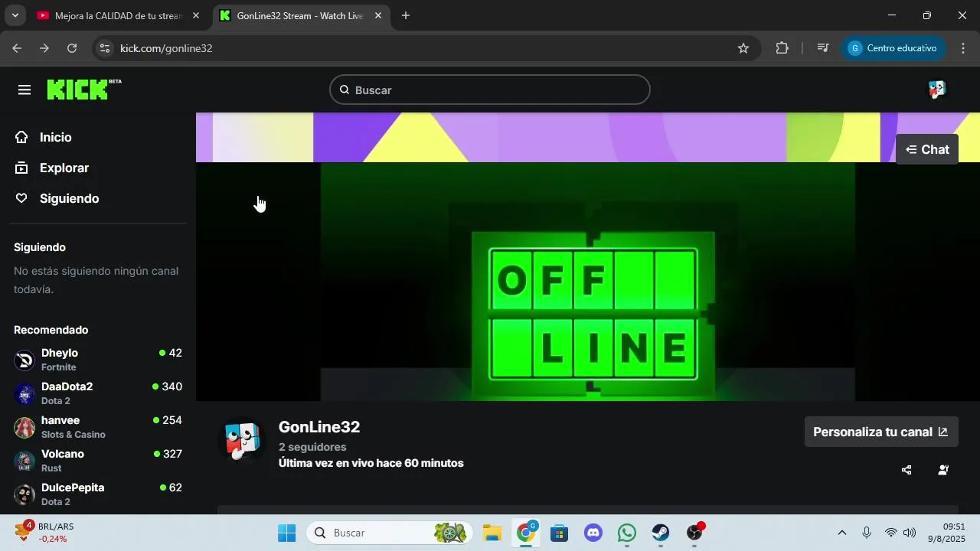This screenshot has width=980, height=551.
Task: Click Personaliza tu canal button
Action: point(881,432)
